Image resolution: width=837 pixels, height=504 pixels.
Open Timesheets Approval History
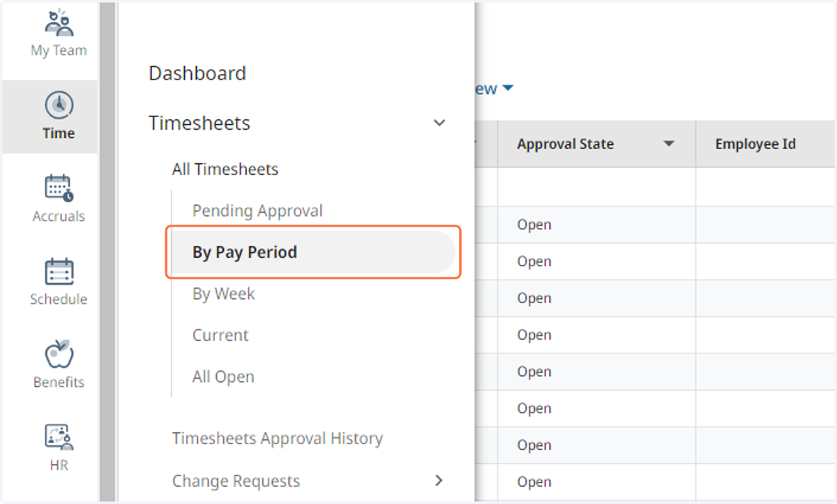[x=278, y=438]
